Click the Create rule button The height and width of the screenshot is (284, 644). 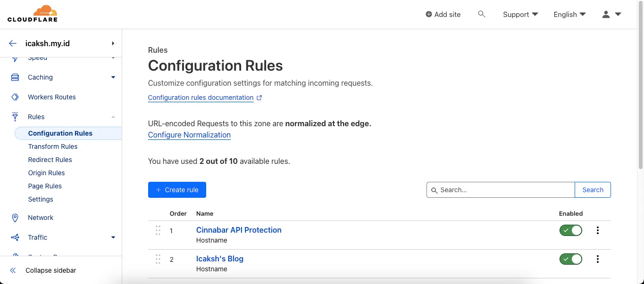[x=177, y=190]
